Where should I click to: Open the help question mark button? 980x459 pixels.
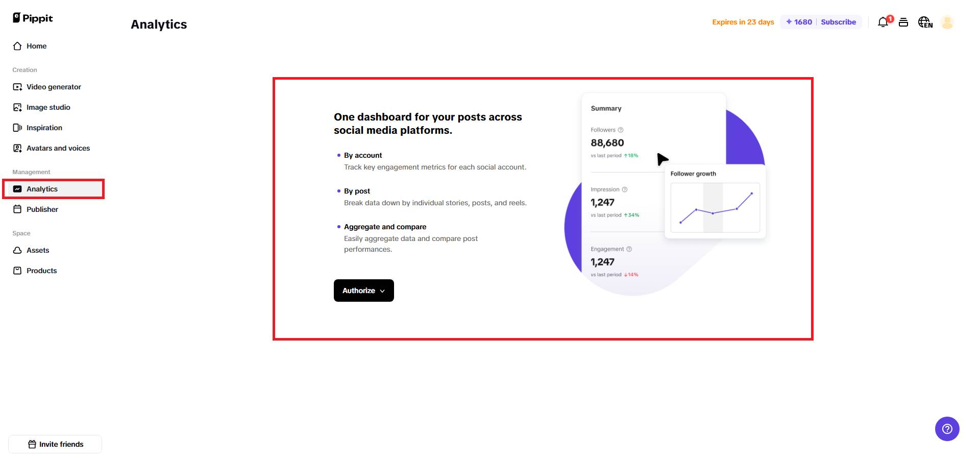click(947, 429)
